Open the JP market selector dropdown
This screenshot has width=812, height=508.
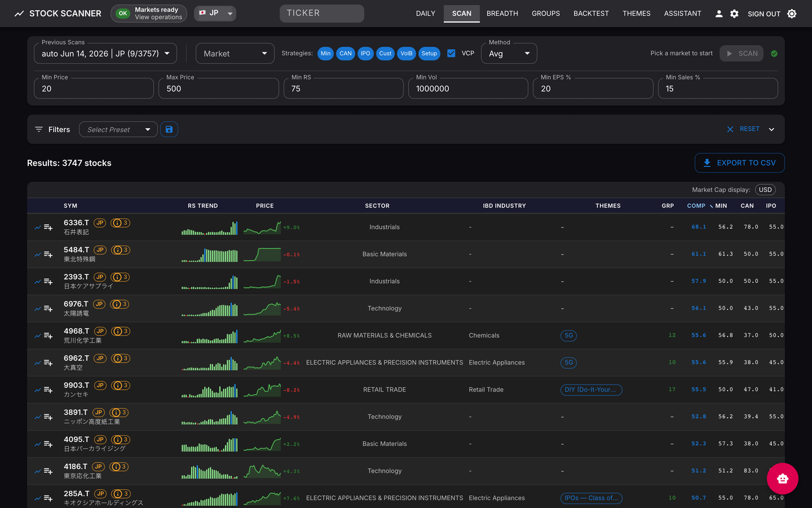click(x=215, y=14)
